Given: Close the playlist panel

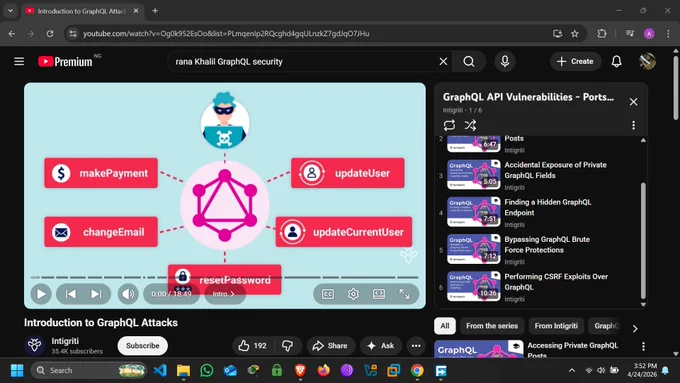Looking at the screenshot, I should pyautogui.click(x=633, y=101).
